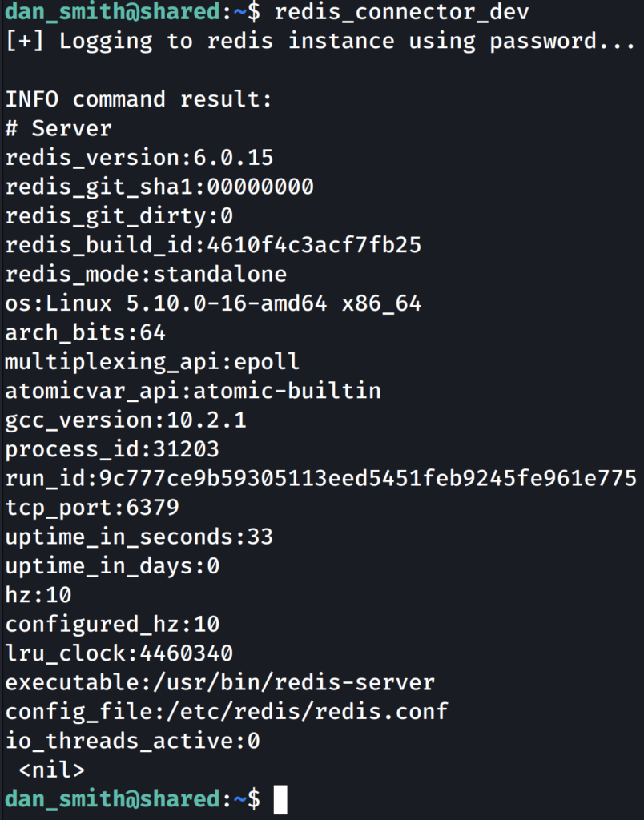
Task: Click the 'INFO command result:' line
Action: click(x=139, y=99)
